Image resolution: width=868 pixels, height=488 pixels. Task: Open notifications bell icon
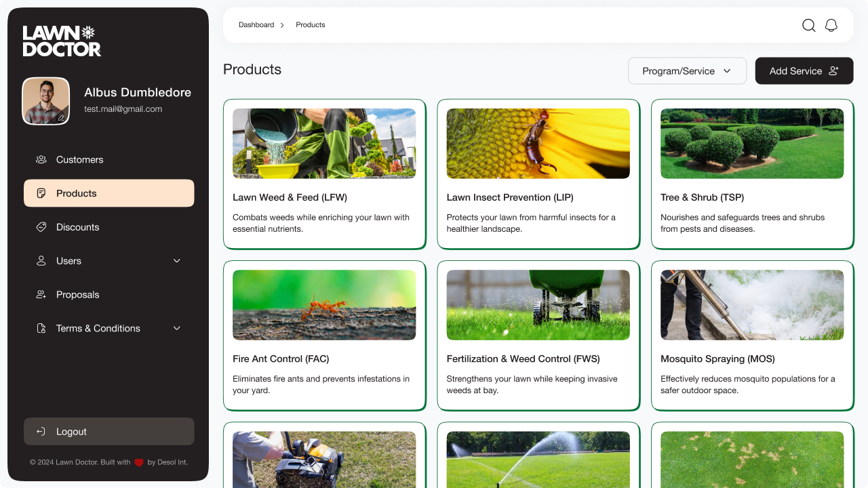coord(831,25)
